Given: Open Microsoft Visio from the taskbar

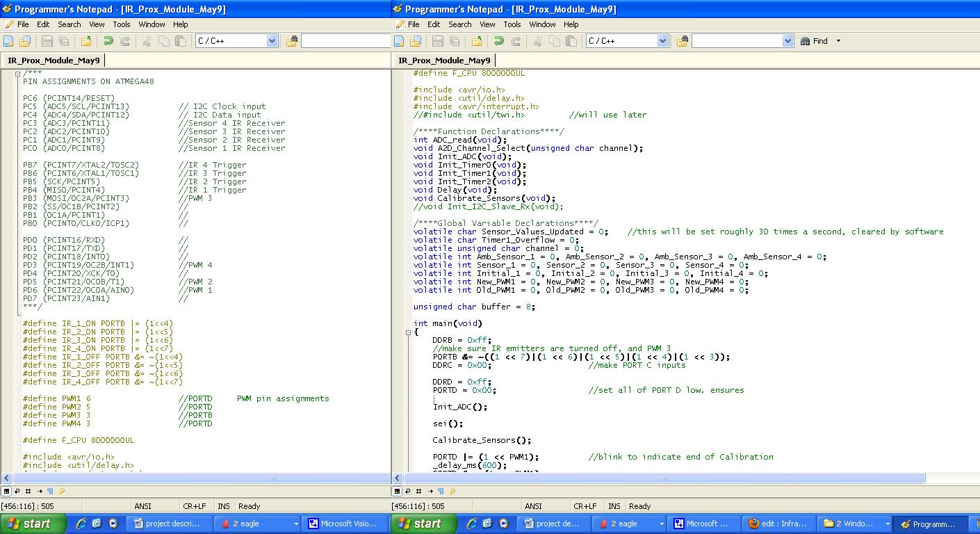Looking at the screenshot, I should click(345, 524).
